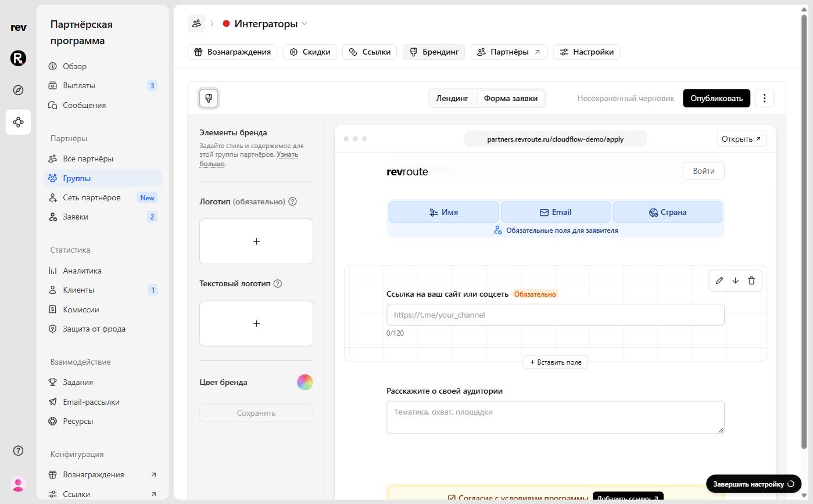Click the Завершить настройку pill
This screenshot has width=813, height=504.
point(754,484)
